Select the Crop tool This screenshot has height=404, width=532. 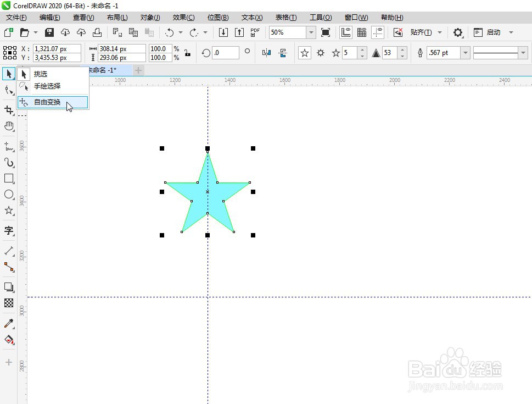pos(9,110)
